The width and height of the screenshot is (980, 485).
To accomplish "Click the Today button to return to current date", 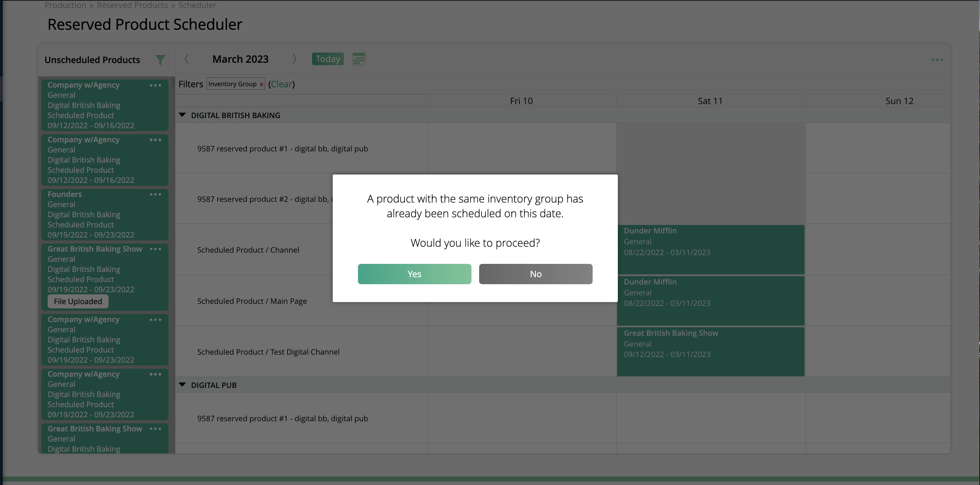I will click(x=327, y=59).
